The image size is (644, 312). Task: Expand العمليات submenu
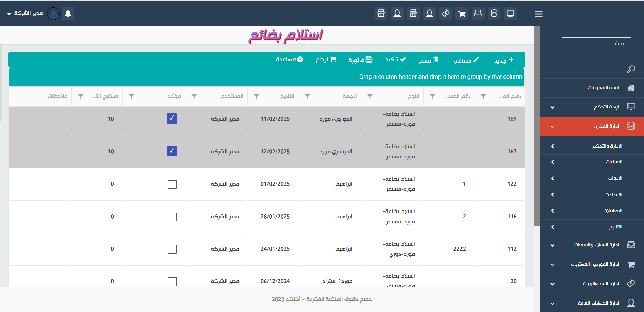(x=592, y=162)
